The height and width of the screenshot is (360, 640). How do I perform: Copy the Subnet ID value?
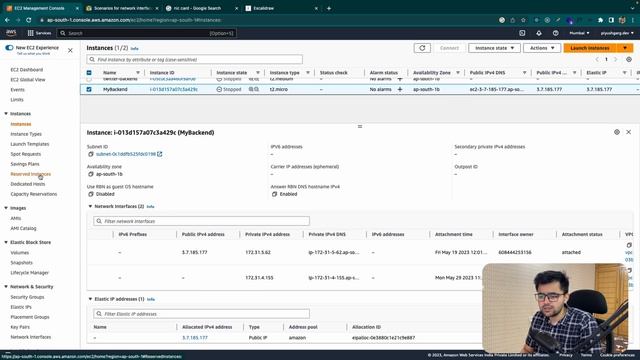91,154
